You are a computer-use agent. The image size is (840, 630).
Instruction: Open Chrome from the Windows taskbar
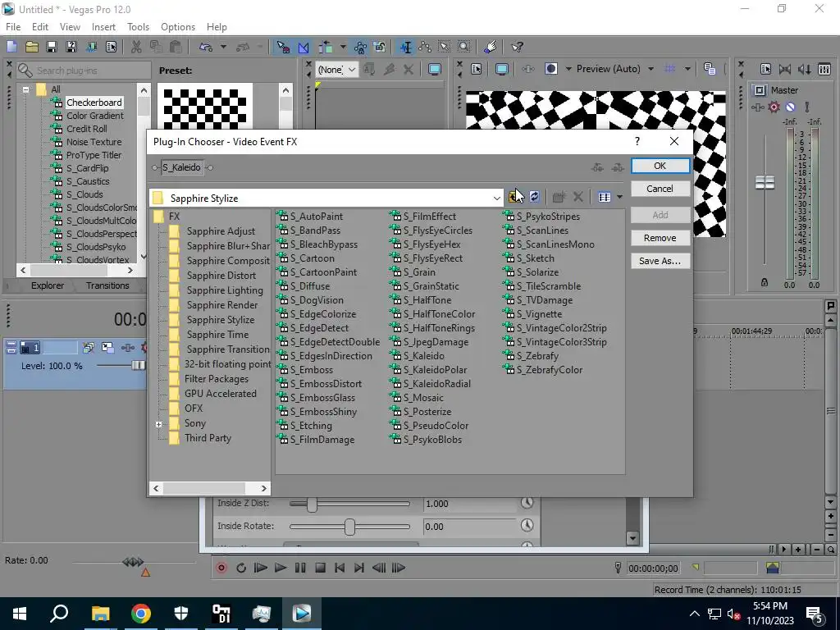pyautogui.click(x=141, y=614)
